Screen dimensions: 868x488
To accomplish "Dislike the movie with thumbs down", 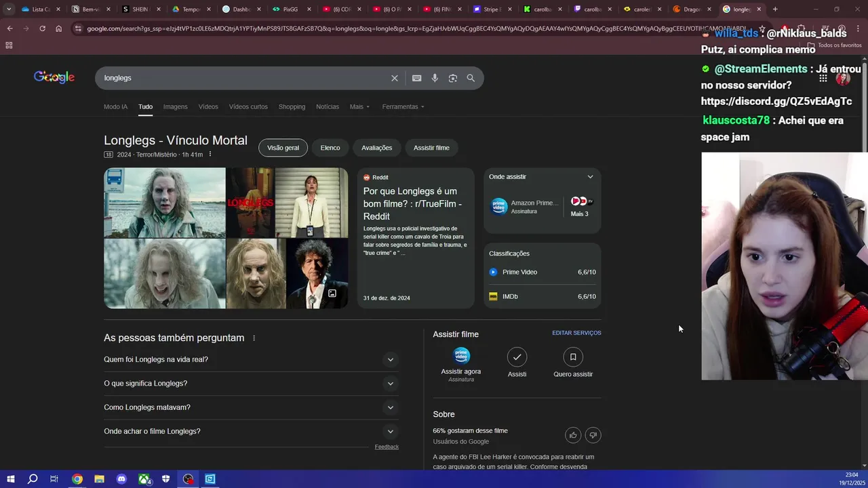I will click(x=593, y=435).
